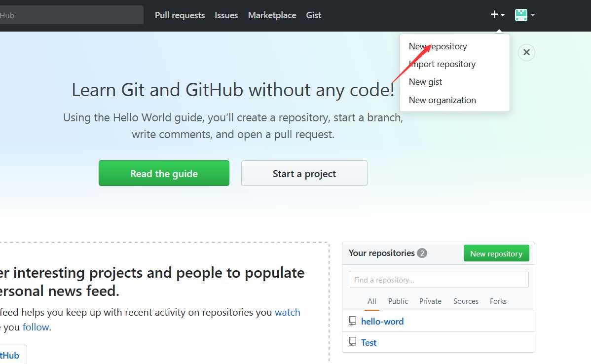Open Gist link in header
Viewport: 591px width, 364px height.
[x=314, y=15]
